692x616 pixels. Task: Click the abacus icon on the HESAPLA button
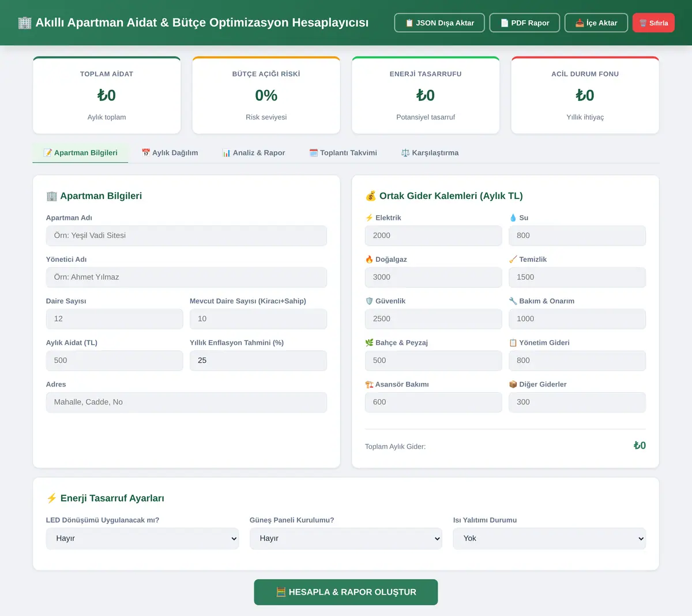(281, 592)
